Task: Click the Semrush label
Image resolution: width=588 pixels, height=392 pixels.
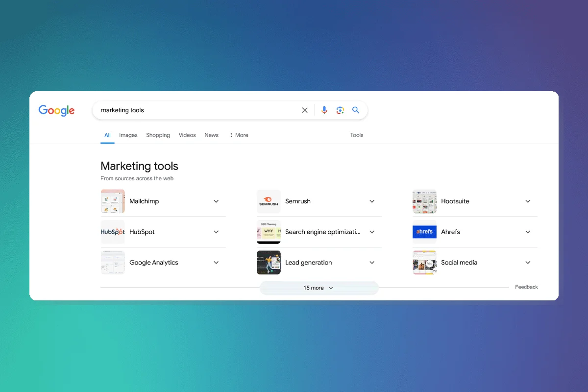Action: pyautogui.click(x=298, y=201)
